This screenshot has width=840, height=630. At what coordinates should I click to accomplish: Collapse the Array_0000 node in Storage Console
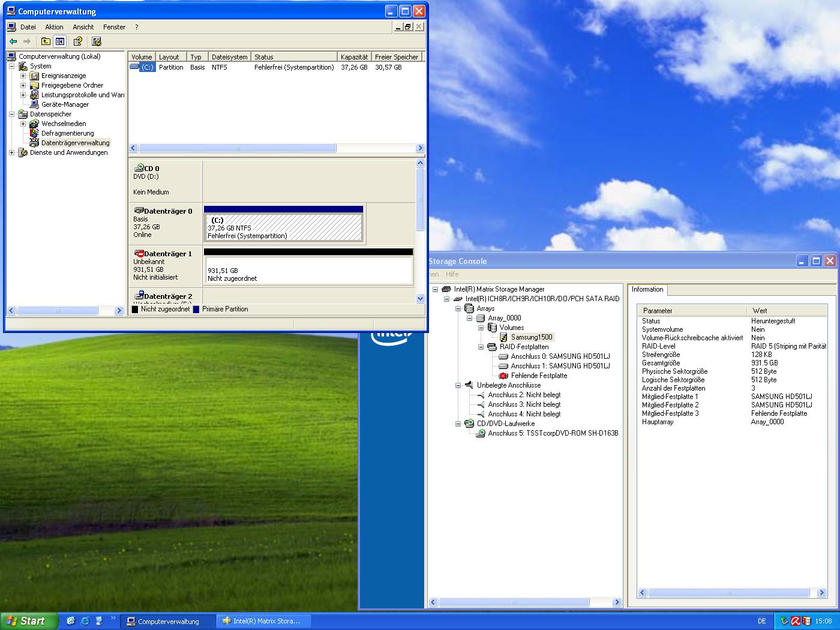[x=469, y=318]
